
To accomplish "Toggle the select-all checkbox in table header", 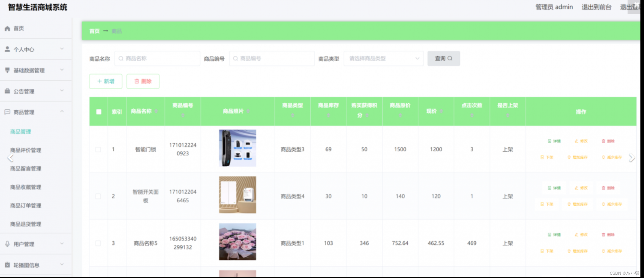I will coord(98,111).
